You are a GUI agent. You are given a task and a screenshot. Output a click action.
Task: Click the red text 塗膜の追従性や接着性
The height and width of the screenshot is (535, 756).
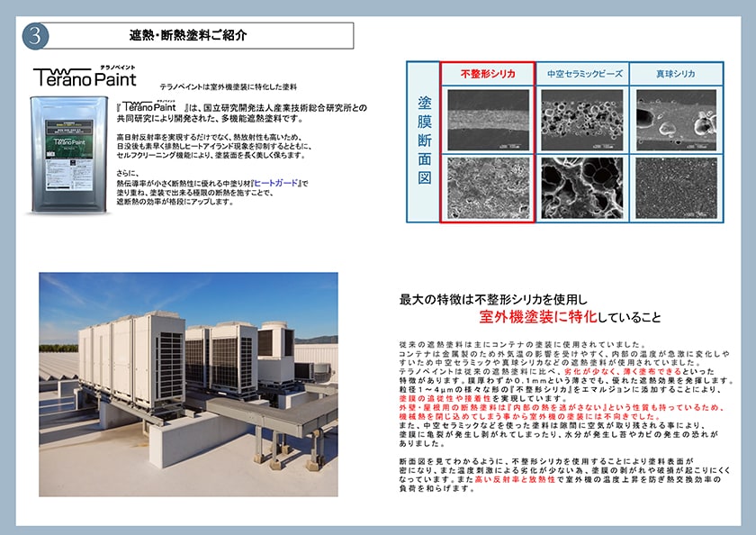[445, 398]
